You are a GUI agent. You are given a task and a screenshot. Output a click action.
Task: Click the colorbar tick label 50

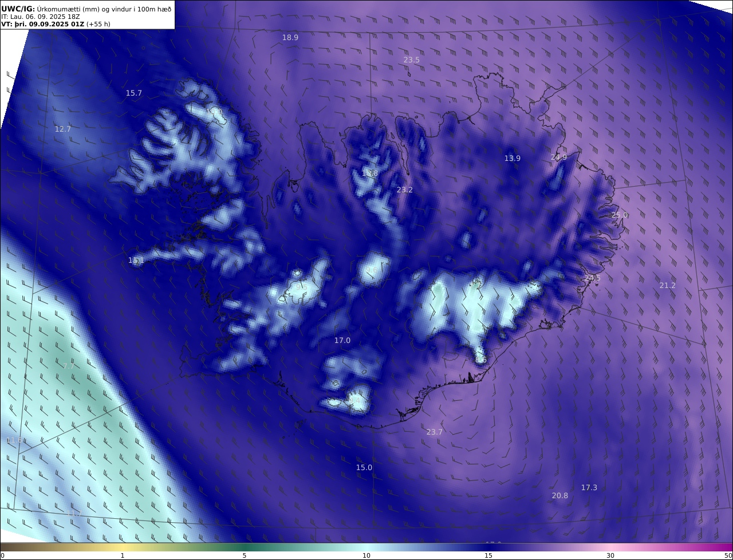728,555
